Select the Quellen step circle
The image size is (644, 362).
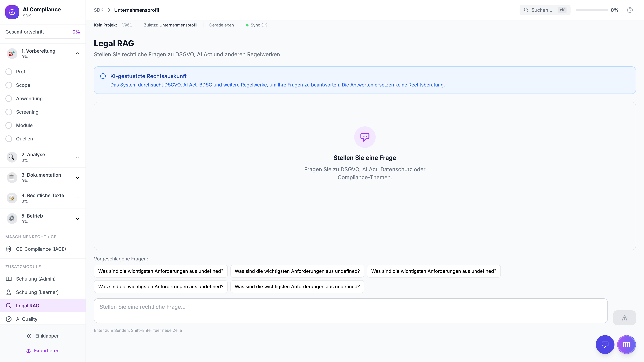point(9,139)
